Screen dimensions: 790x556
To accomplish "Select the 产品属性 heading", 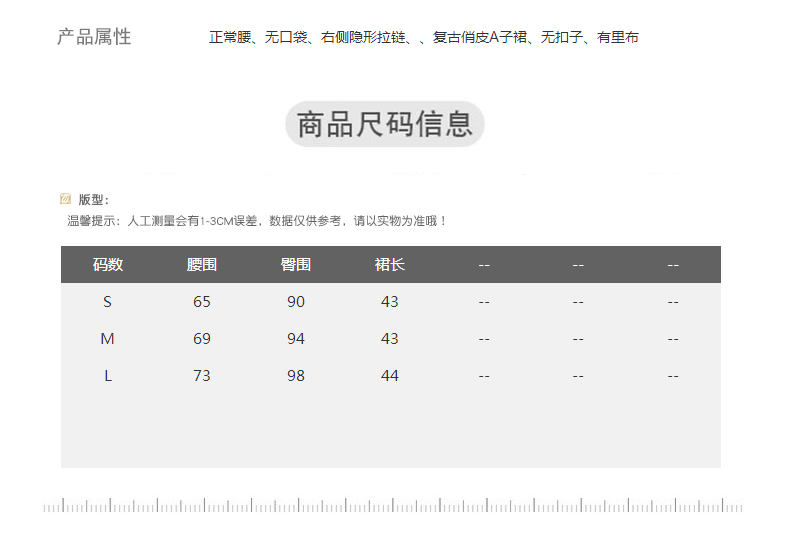I will pos(94,37).
